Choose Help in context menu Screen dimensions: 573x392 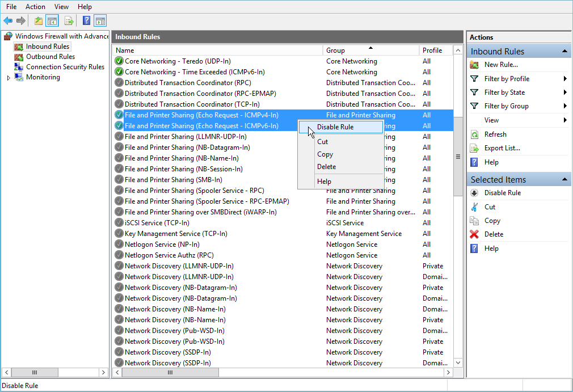(341, 181)
